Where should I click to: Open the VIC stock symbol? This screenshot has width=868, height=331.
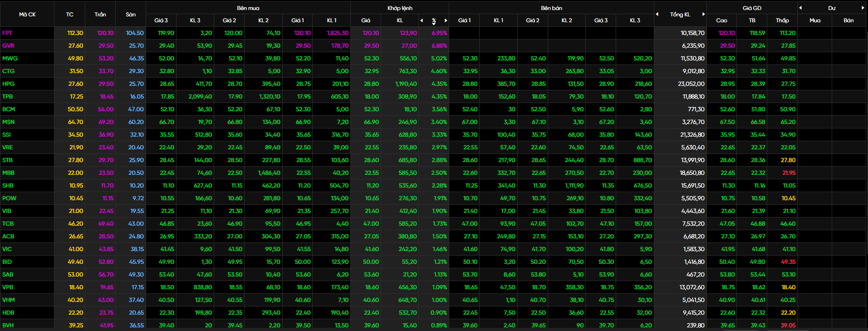click(x=7, y=249)
